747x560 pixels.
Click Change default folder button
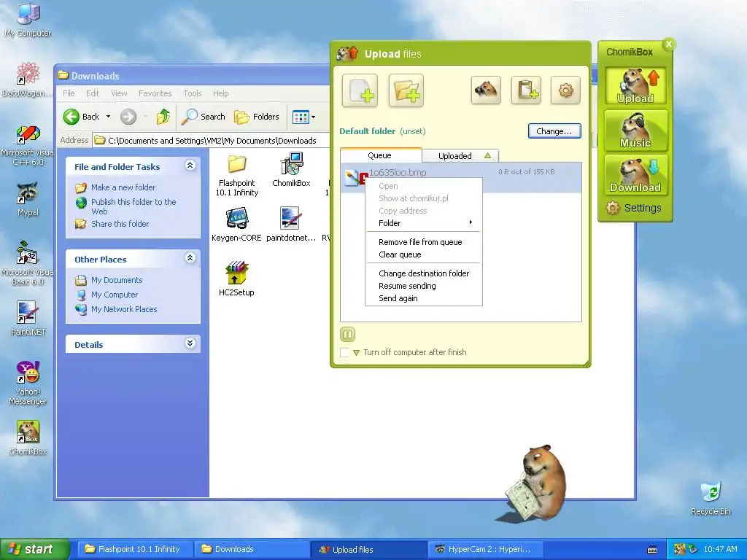click(x=554, y=131)
